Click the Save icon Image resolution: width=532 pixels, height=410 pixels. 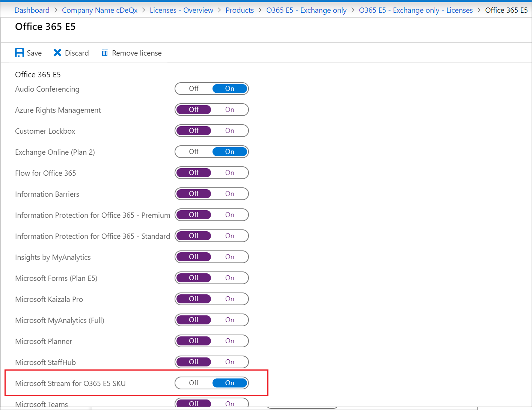(19, 53)
